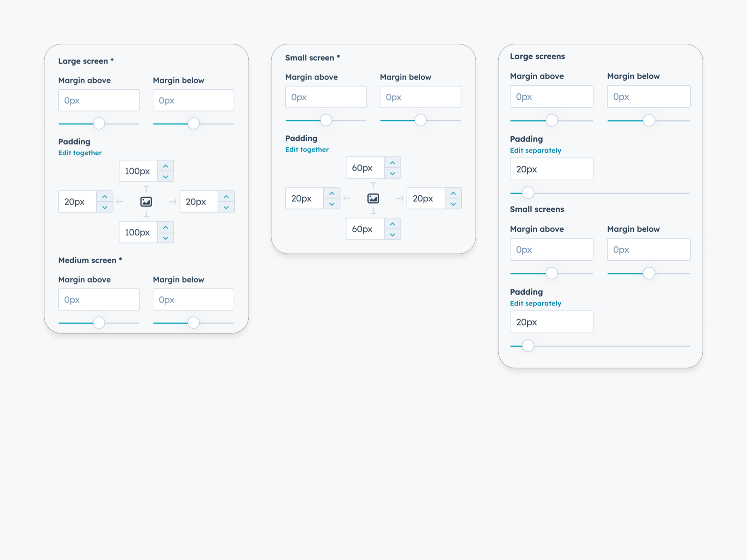Click the image placeholder icon in Small screen padding diagram
747x560 pixels.
point(373,199)
